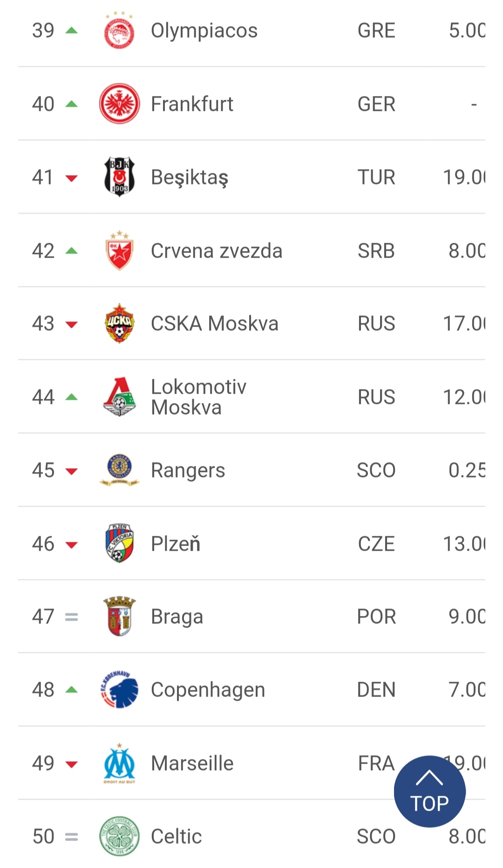The width and height of the screenshot is (503, 868).
Task: Click the green up arrow beside rank 40
Action: [71, 104]
